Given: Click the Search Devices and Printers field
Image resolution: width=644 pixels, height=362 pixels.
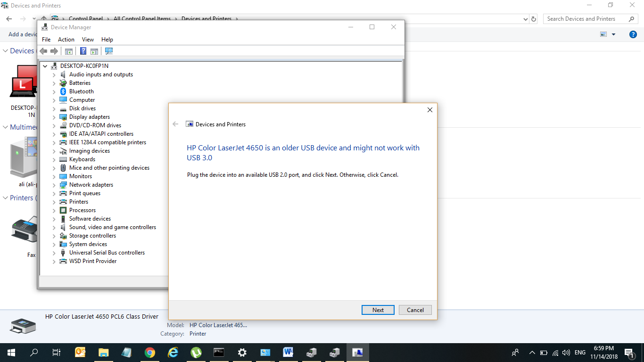Looking at the screenshot, I should click(591, 19).
